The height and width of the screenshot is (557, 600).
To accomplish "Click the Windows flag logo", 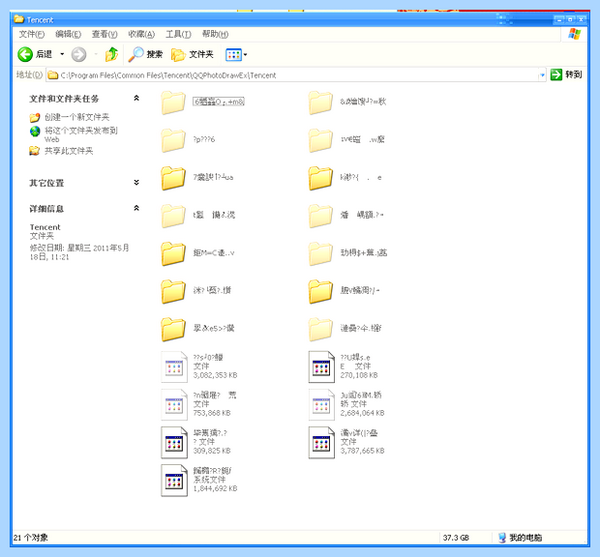I will (574, 34).
